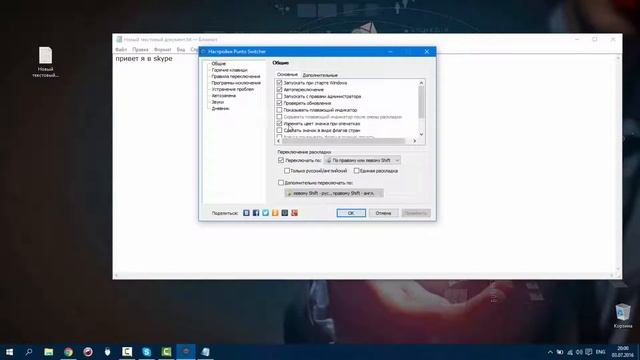The width and height of the screenshot is (640, 360).
Task: Open the white C Camtasia taskbar icon
Action: point(127,352)
